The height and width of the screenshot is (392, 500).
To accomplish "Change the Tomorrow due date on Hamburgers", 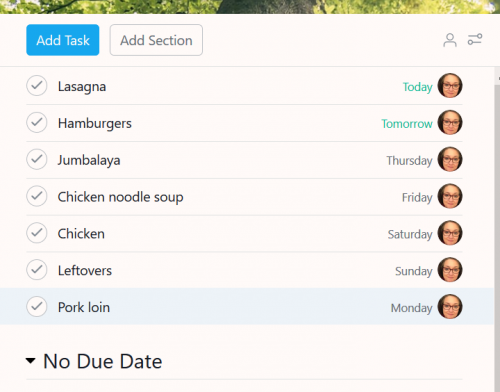I will 407,124.
